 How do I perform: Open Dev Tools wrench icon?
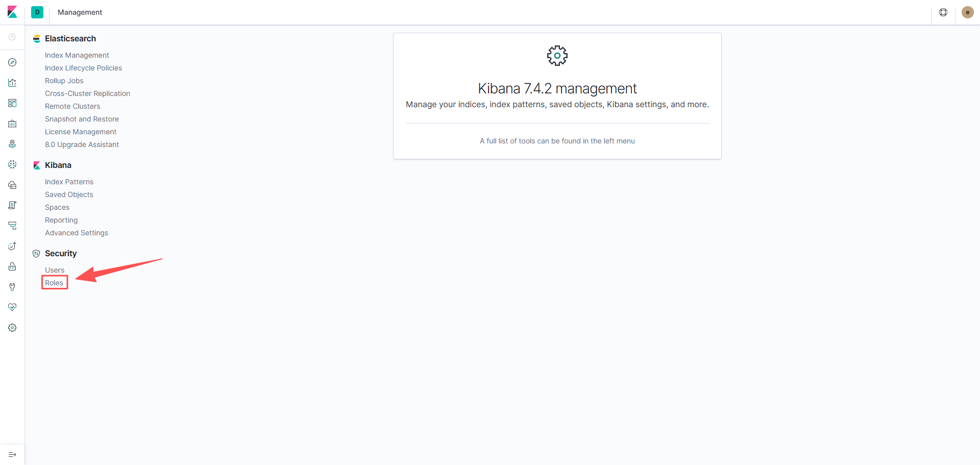pos(12,287)
